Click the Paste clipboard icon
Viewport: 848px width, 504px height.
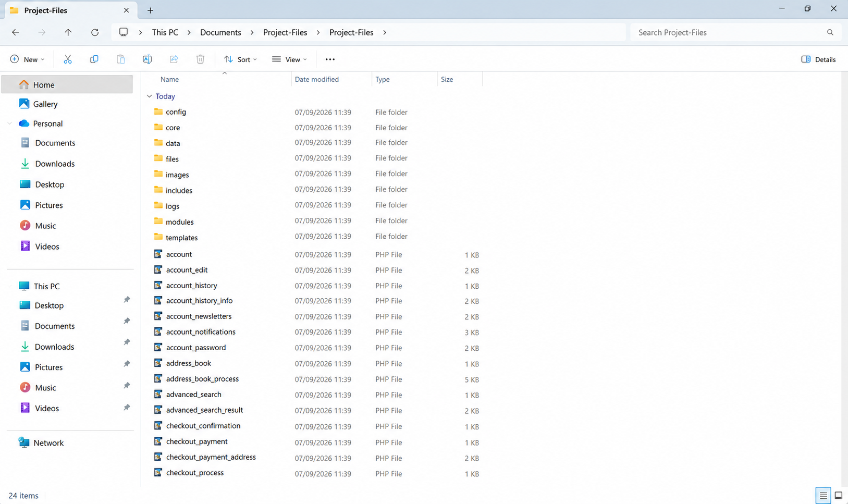121,59
